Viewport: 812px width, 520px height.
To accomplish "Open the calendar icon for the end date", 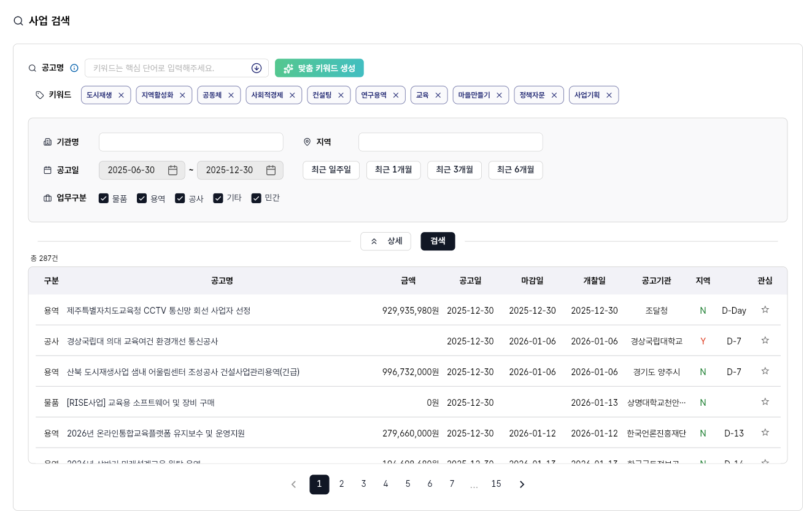I will [271, 170].
